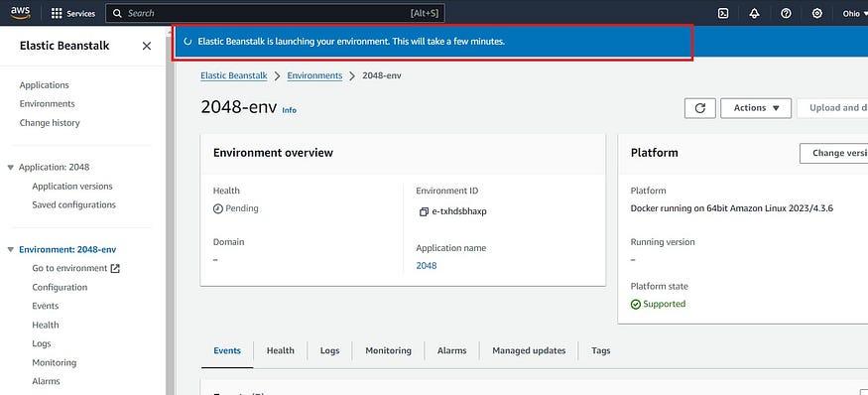Click Go to environment in the sidebar

coord(69,268)
